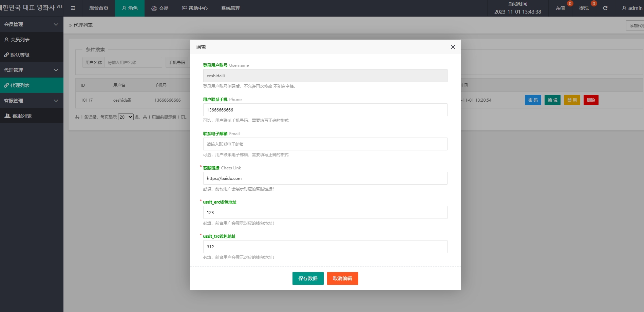Click the 取消编辑 button

(x=342, y=278)
